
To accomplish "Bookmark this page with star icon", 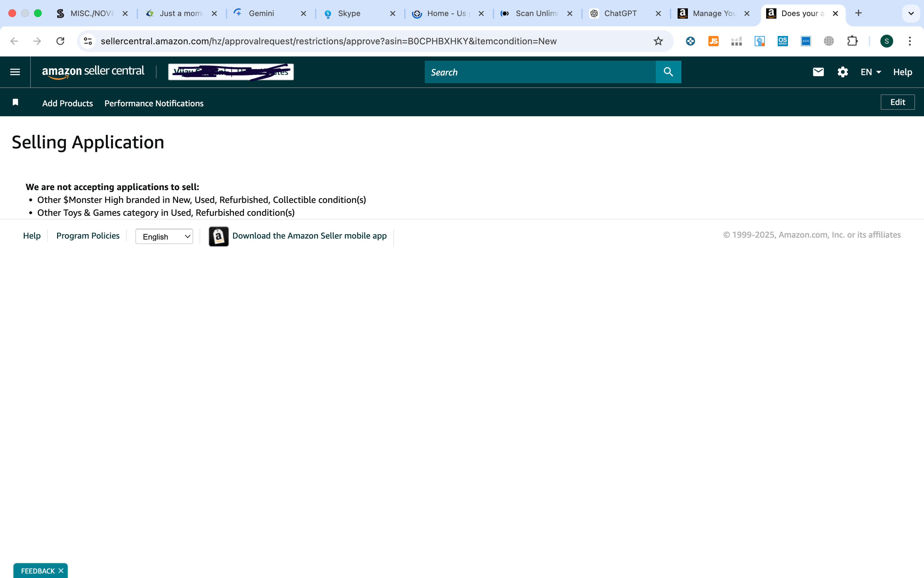I will tap(658, 41).
